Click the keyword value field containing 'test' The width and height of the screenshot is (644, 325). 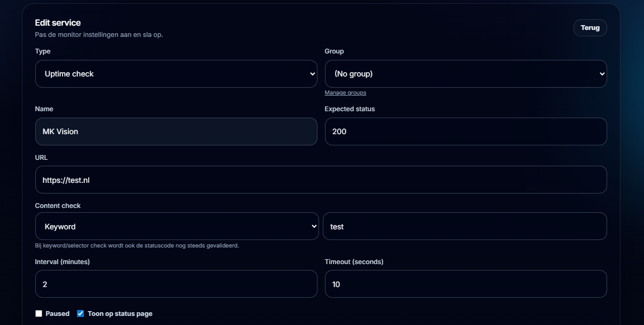(x=464, y=227)
